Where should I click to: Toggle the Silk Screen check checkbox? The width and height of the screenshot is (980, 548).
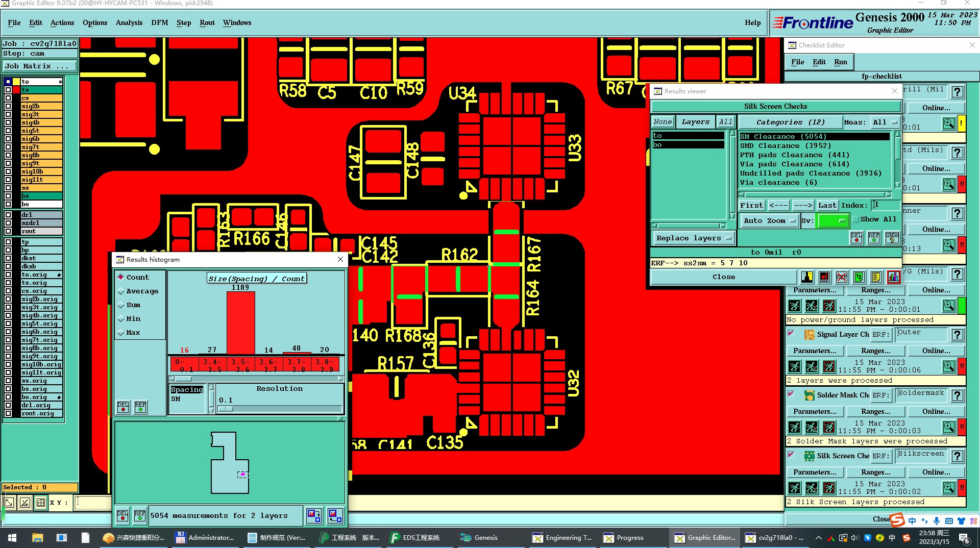791,455
